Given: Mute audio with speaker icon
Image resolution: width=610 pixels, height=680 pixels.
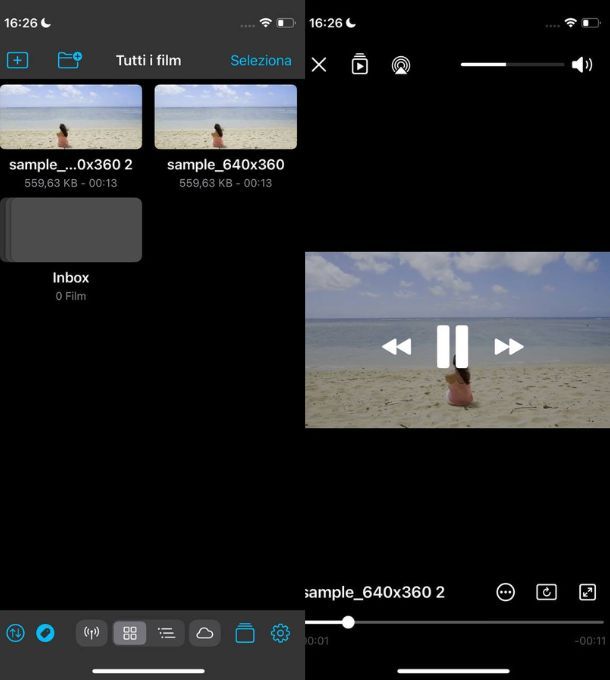Looking at the screenshot, I should (x=582, y=65).
